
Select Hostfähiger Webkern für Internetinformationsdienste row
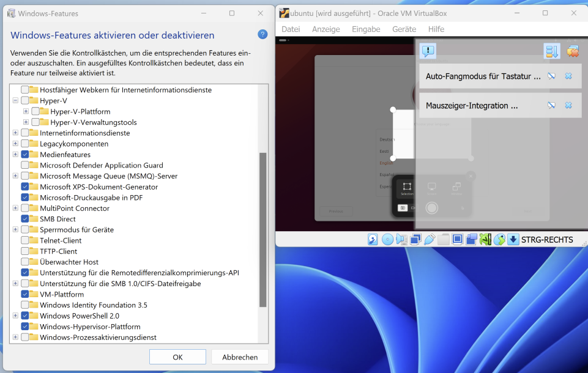pos(125,90)
